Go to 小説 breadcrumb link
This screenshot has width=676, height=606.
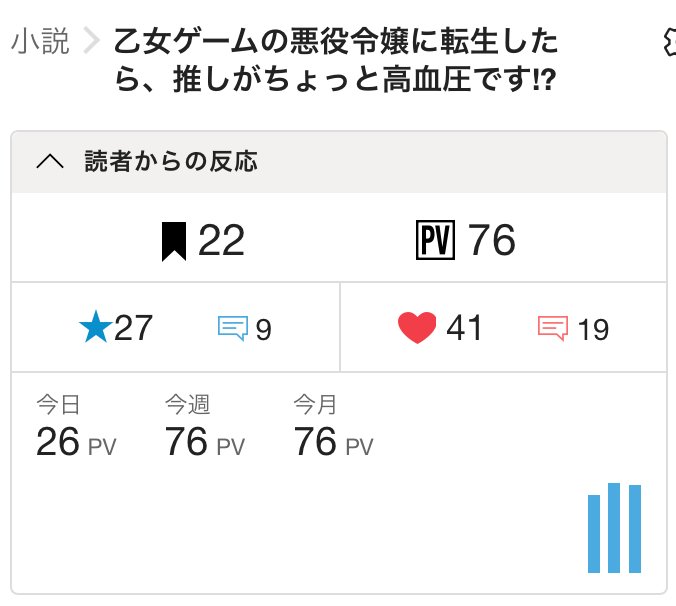click(40, 42)
